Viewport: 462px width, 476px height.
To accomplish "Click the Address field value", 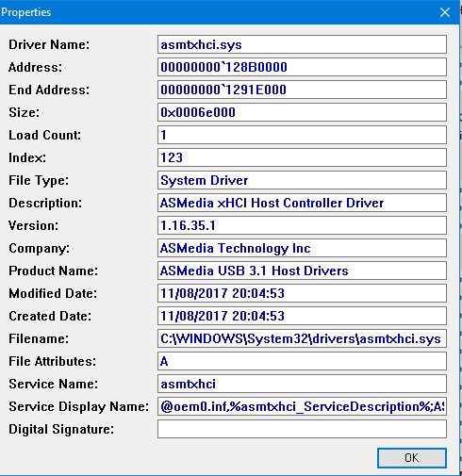I will pyautogui.click(x=302, y=67).
